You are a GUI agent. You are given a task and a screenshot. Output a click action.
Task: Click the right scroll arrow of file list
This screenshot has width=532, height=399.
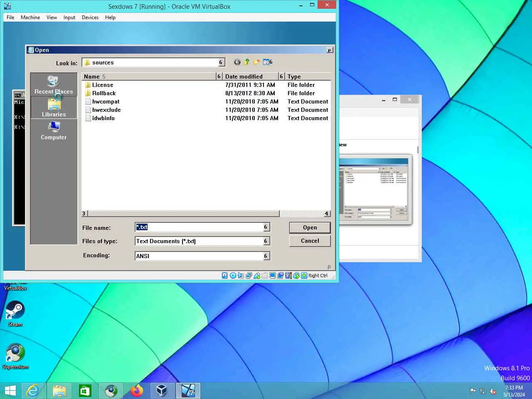pyautogui.click(x=327, y=214)
